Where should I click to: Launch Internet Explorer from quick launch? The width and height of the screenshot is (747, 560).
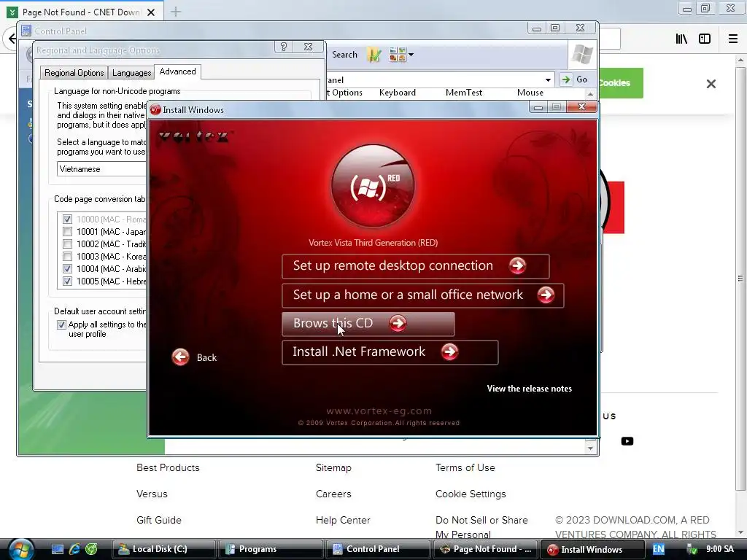tap(74, 549)
